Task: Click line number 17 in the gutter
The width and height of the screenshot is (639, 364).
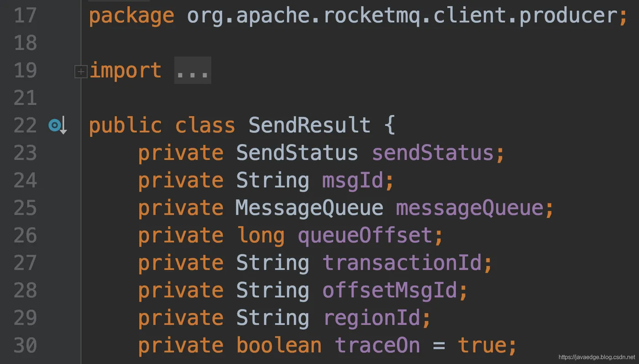Action: click(25, 16)
